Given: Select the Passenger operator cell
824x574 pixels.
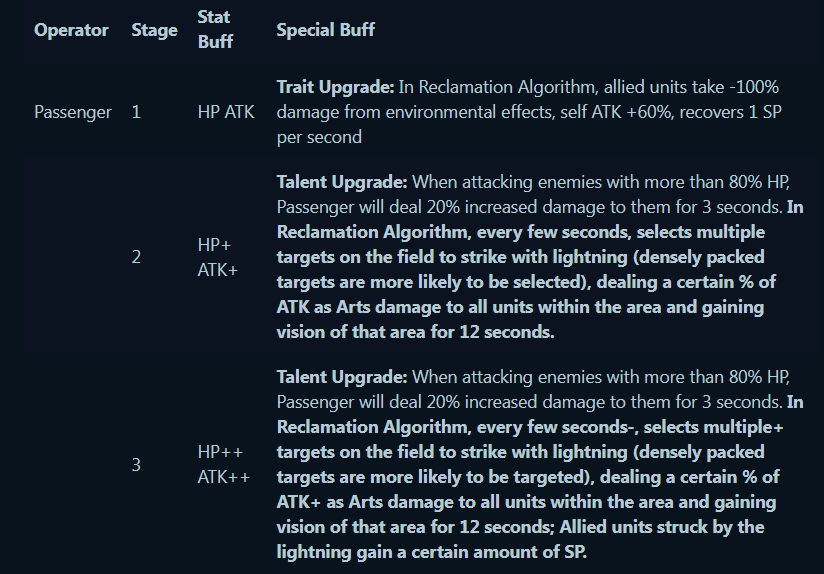Looking at the screenshot, I should point(73,112).
